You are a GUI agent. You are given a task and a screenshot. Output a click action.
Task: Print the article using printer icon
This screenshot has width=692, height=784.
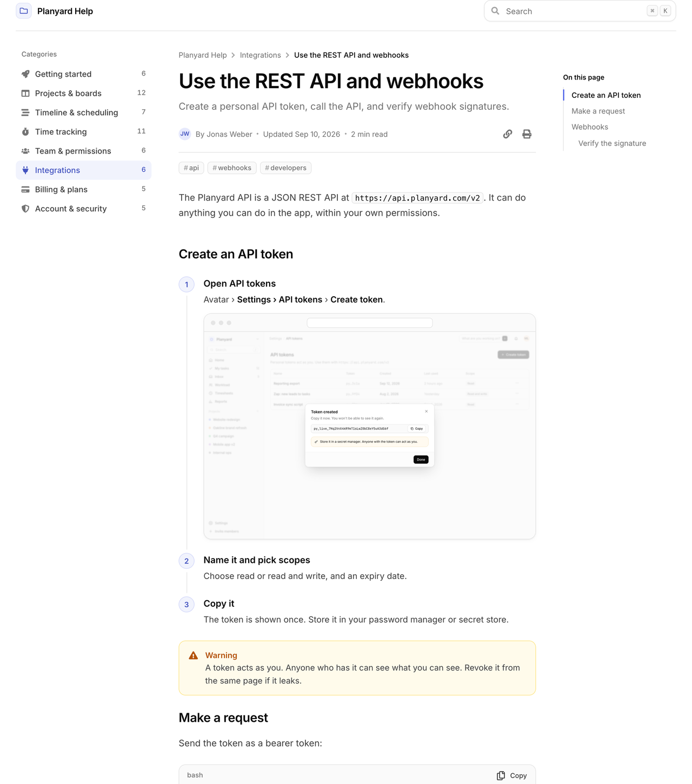pos(527,134)
